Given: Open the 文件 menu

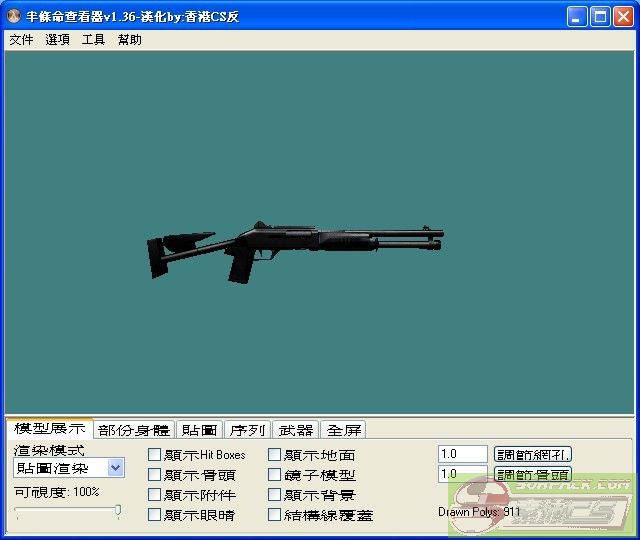Looking at the screenshot, I should (x=21, y=40).
